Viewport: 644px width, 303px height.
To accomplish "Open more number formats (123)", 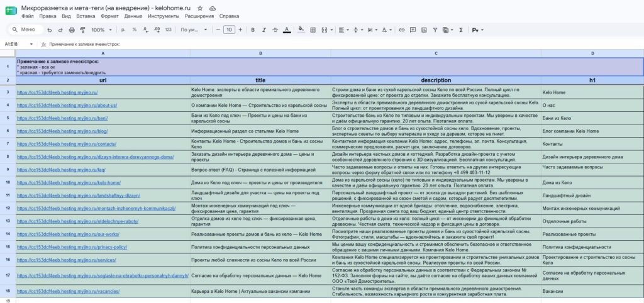I will tap(168, 30).
